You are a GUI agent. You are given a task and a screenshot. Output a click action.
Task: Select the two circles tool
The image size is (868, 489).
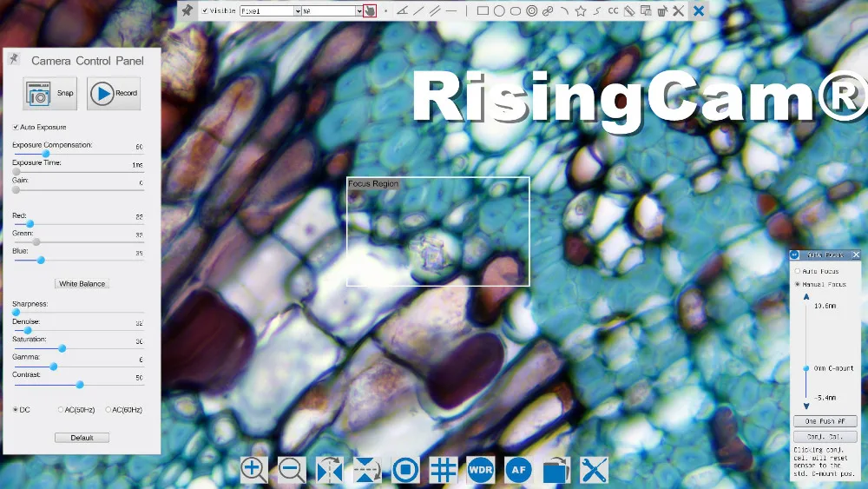548,10
